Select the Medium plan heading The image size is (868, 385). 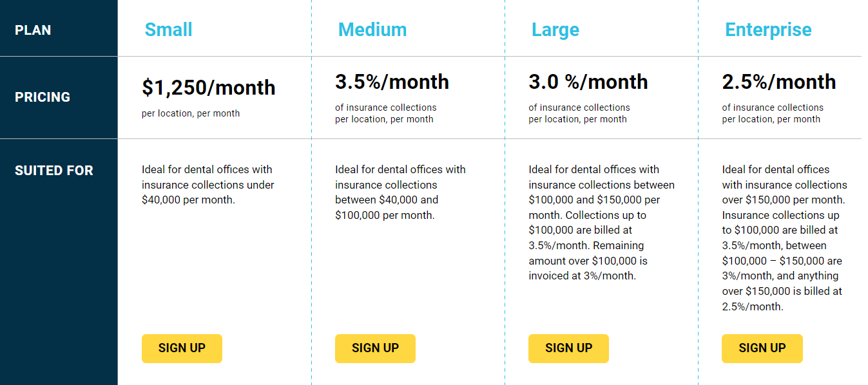[372, 30]
